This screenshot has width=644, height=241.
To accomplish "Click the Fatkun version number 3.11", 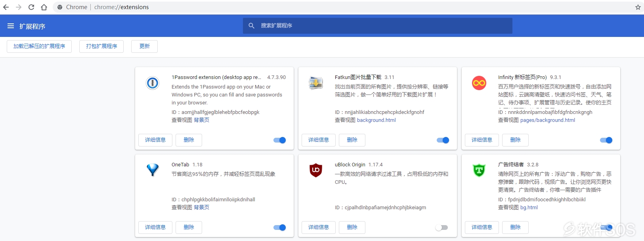I will (x=390, y=77).
